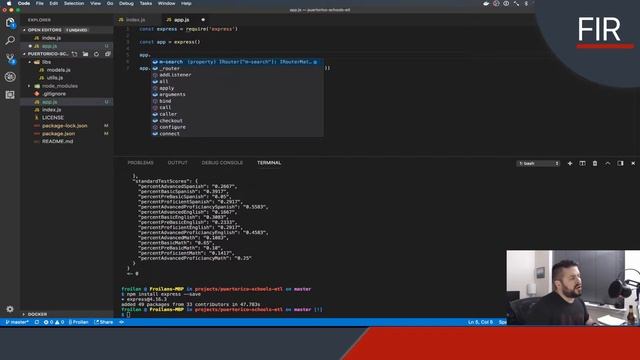This screenshot has width=640, height=360.
Task: Click the Docker whale icon in macOS menu bar
Action: 486,3
